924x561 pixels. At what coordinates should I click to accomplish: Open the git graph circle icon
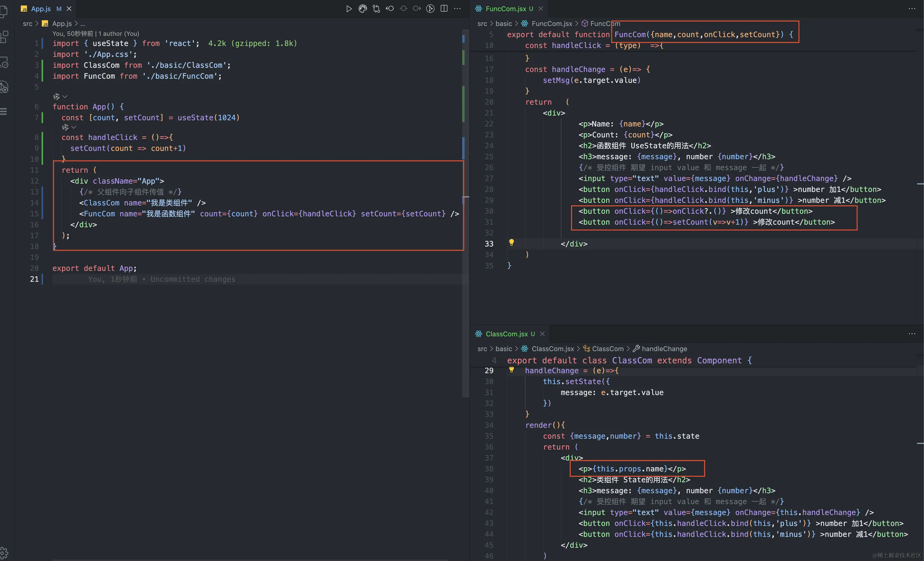430,9
